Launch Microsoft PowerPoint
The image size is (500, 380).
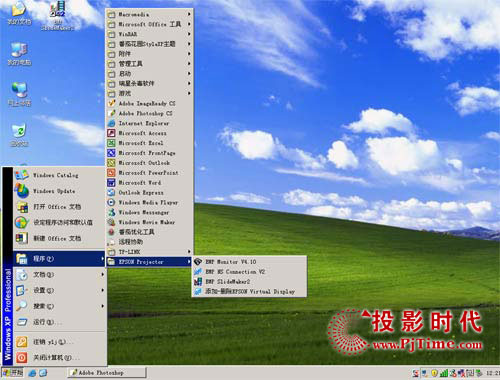pos(149,173)
